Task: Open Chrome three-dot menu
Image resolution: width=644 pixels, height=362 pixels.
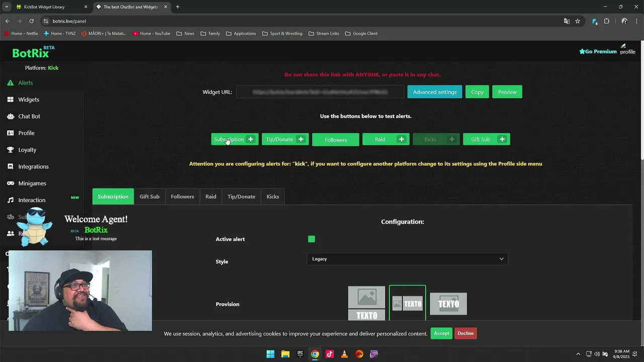Action: [637, 21]
